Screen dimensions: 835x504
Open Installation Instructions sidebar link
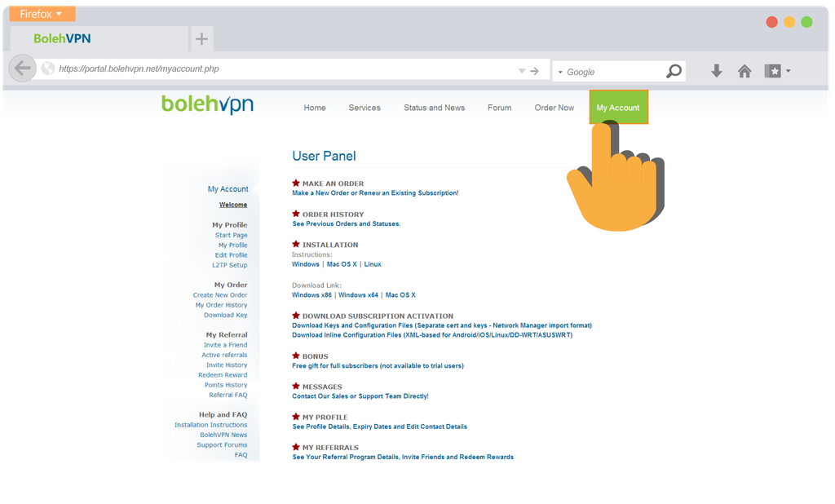[211, 425]
